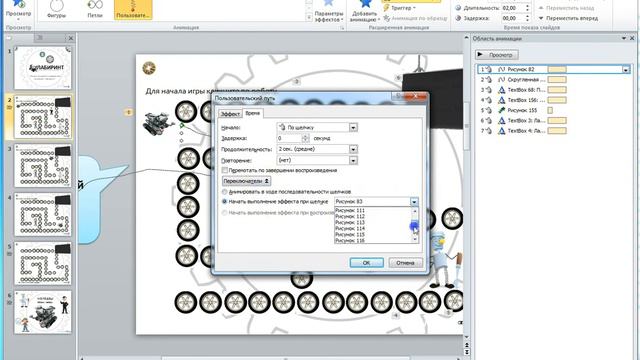The height and width of the screenshot is (360, 640).
Task: Click the Задержка field in the ribbon
Action: pos(512,18)
